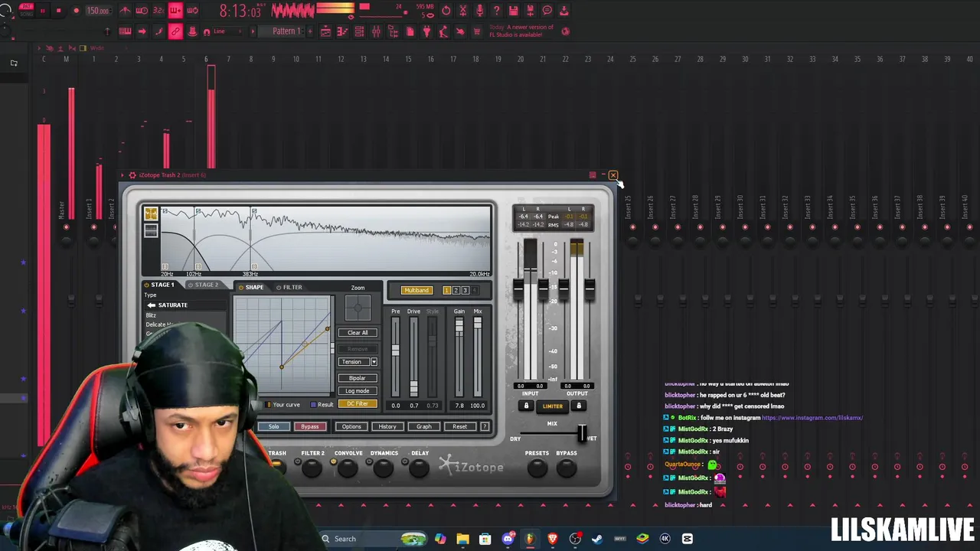This screenshot has width=980, height=551.
Task: Click the zoom crosshair box
Action: pyautogui.click(x=358, y=308)
